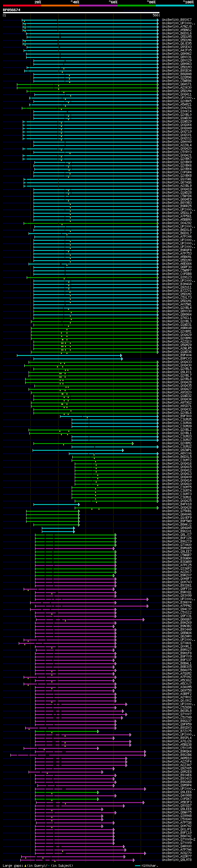Image resolution: width=197 pixels, height=868 pixels.
Task: Select hit label UniRef100_B9SB34
Action: (177, 71)
